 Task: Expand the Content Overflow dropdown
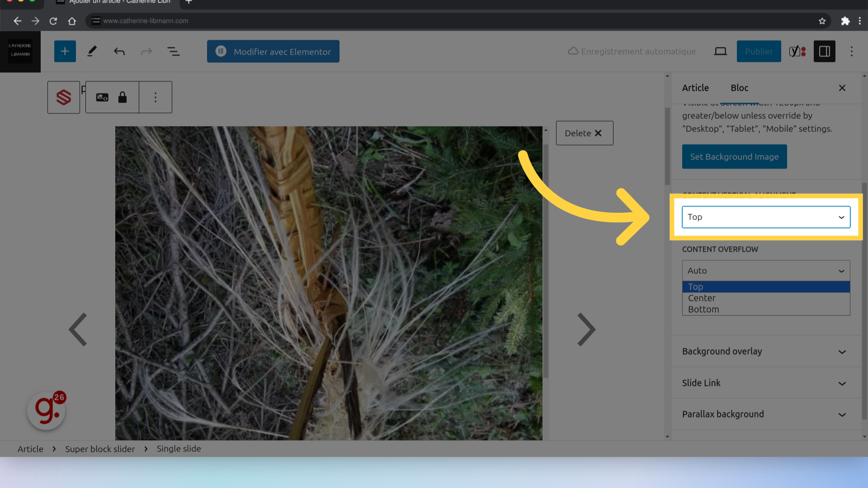click(x=765, y=271)
